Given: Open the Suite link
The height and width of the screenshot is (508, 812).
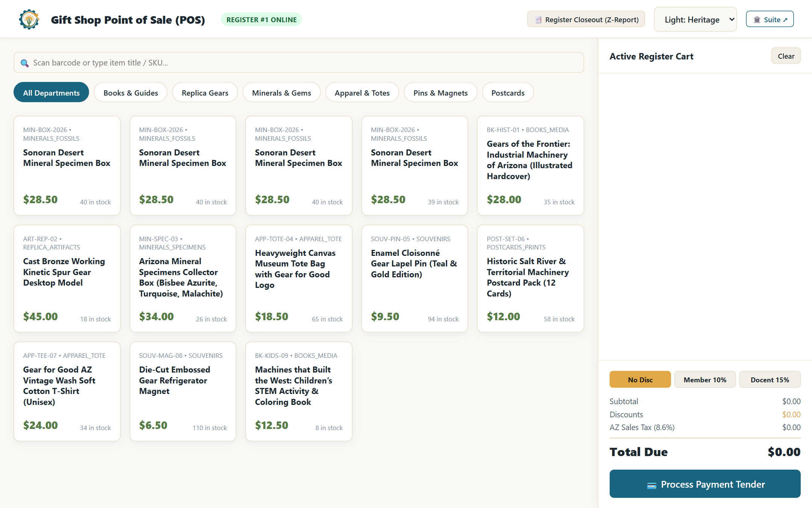Looking at the screenshot, I should point(770,19).
